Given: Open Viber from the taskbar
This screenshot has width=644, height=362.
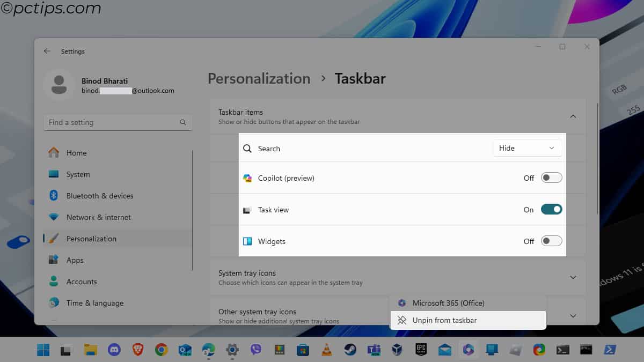Looking at the screenshot, I should tap(255, 350).
